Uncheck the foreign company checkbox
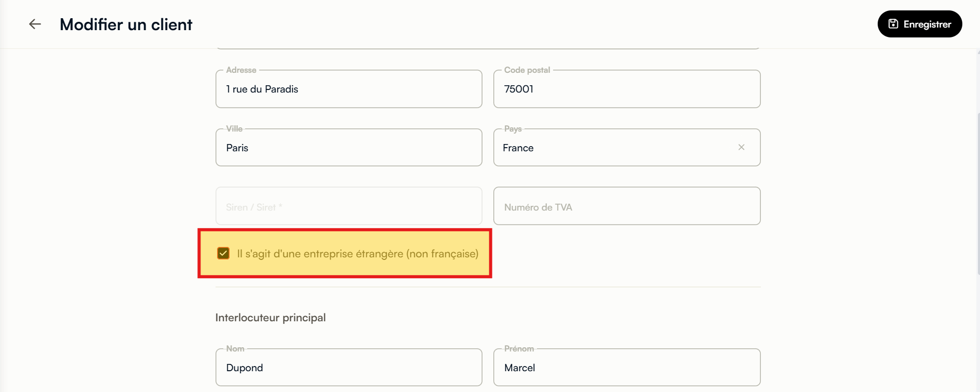This screenshot has height=392, width=980. (x=223, y=253)
